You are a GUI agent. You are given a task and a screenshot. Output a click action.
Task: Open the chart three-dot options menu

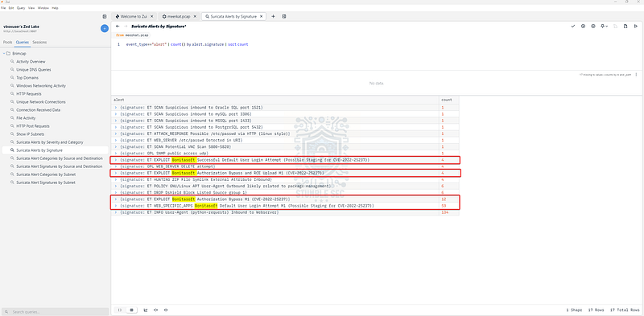click(636, 75)
